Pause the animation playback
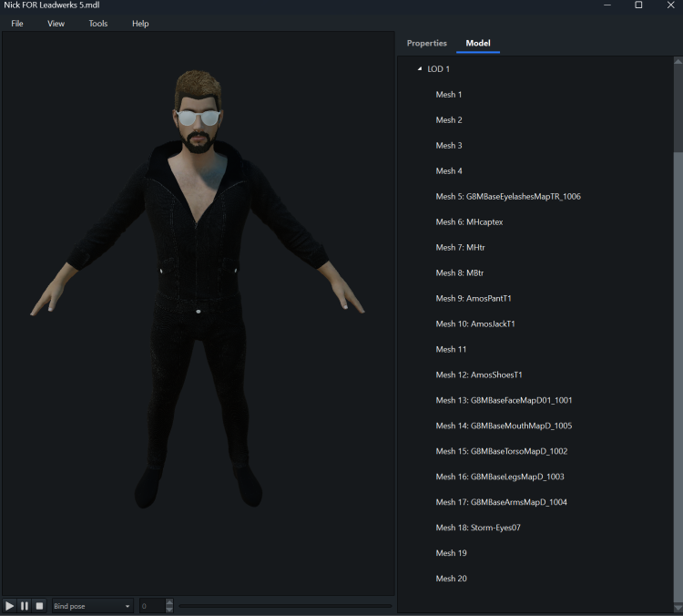Viewport: 683px width, 616px height. pos(25,606)
